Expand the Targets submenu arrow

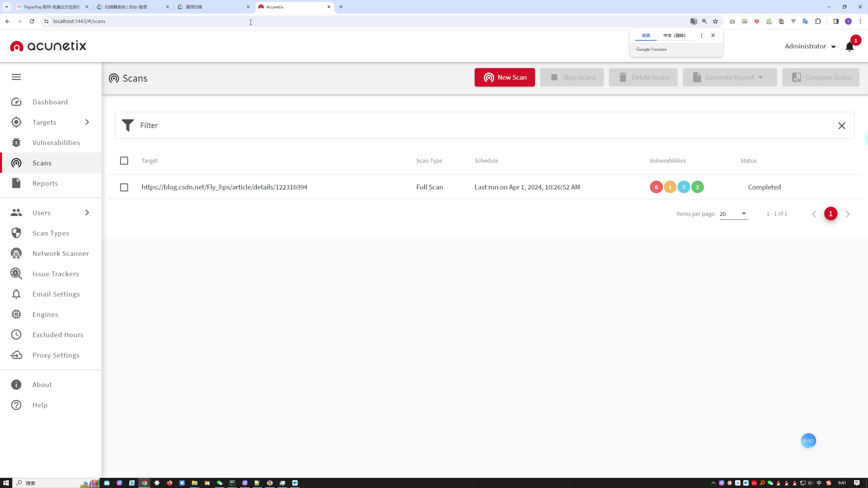[x=87, y=122]
